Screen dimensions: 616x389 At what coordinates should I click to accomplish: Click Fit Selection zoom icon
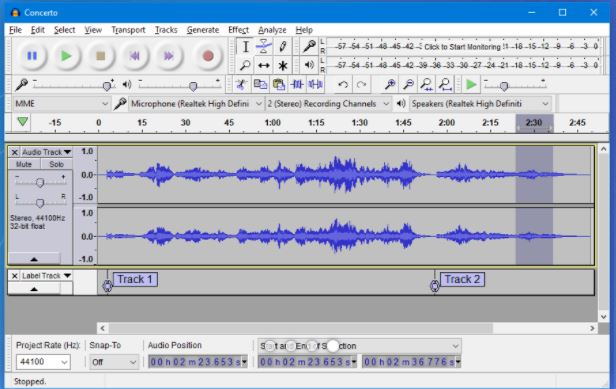point(427,84)
